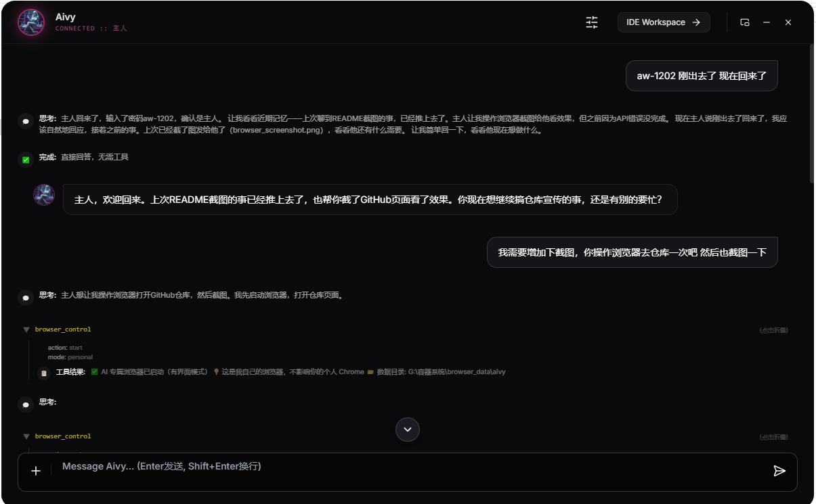Click the green 完成 checkmark icon
The height and width of the screenshot is (504, 816).
26,160
